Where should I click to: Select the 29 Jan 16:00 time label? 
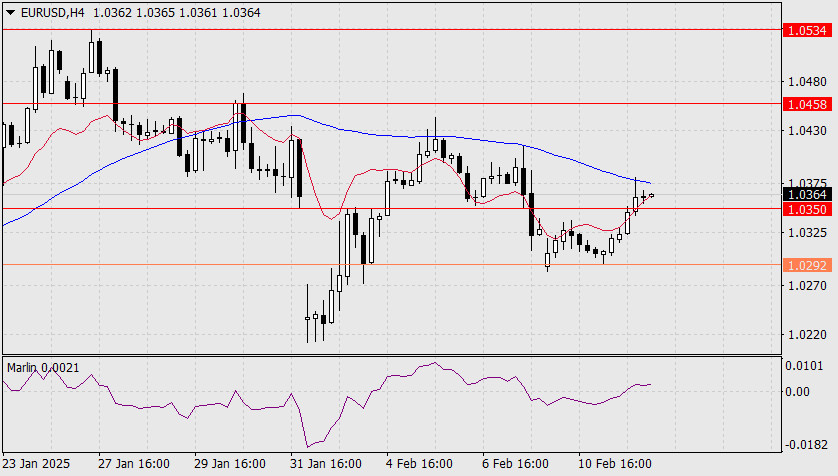pyautogui.click(x=230, y=463)
